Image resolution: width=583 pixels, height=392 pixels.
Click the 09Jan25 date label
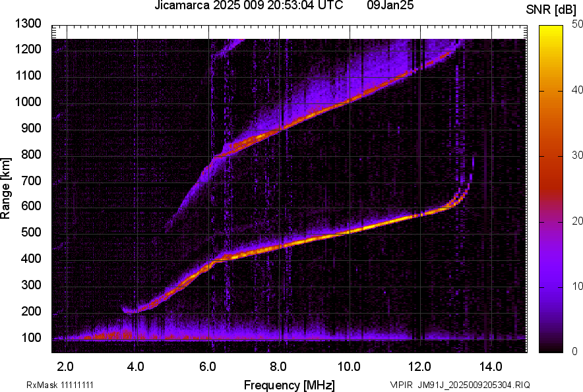[390, 5]
